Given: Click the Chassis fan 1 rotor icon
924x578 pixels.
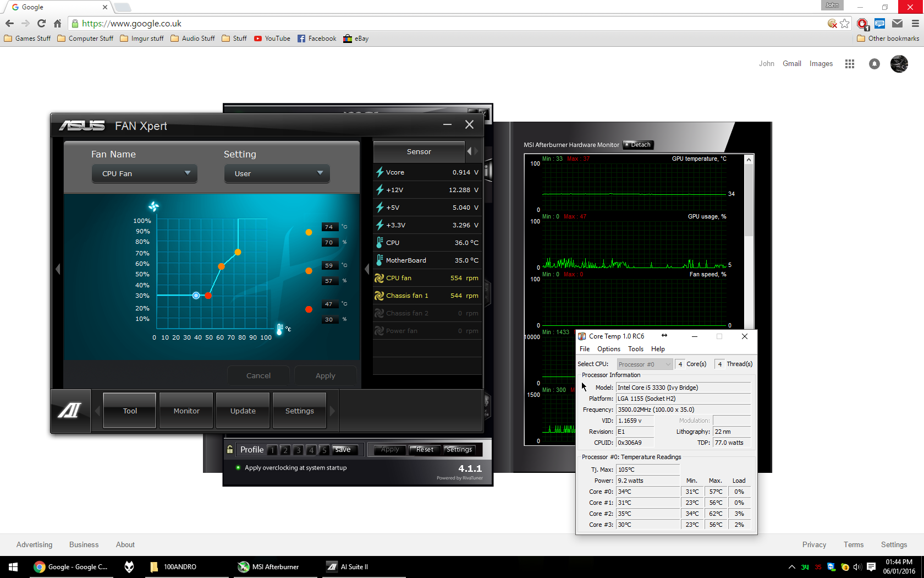Looking at the screenshot, I should [379, 296].
